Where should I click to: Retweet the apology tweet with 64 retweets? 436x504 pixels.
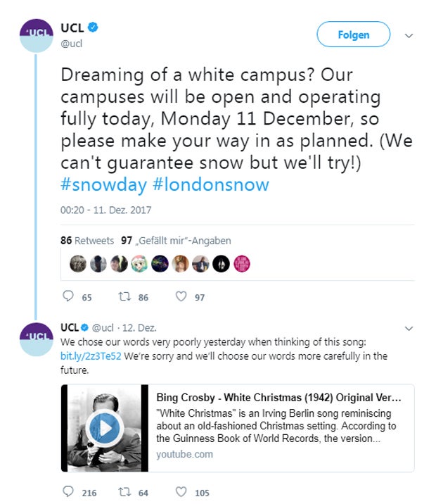click(x=124, y=492)
